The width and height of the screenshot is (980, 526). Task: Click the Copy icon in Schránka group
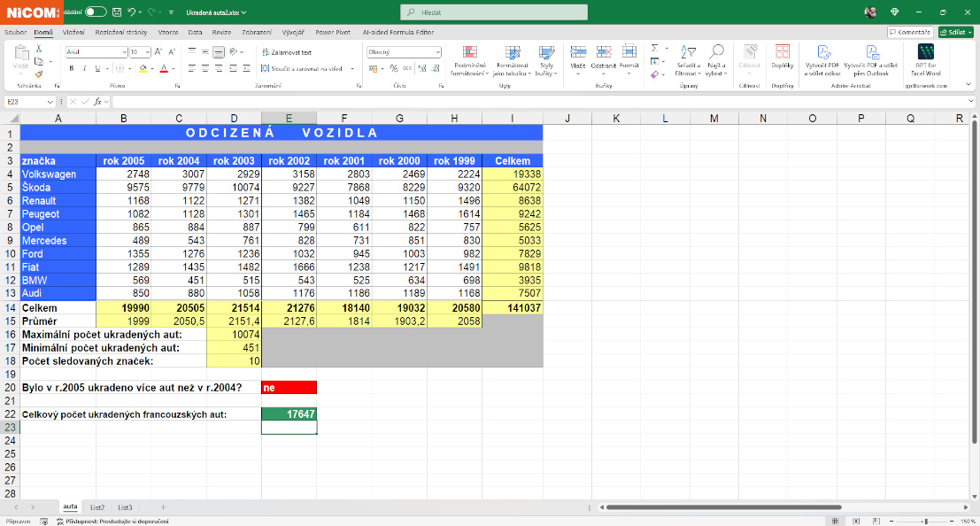39,61
